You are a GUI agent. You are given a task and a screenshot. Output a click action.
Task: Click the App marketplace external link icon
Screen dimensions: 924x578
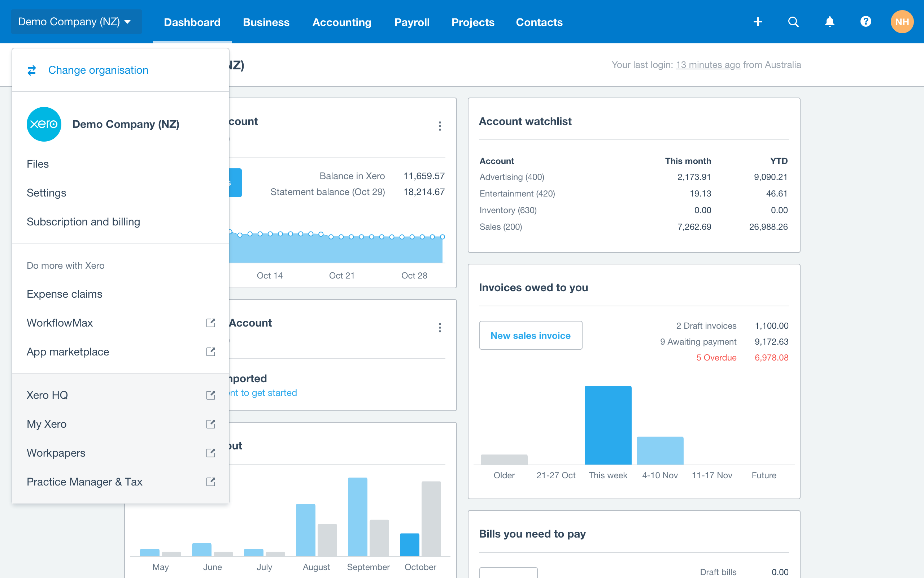coord(211,352)
